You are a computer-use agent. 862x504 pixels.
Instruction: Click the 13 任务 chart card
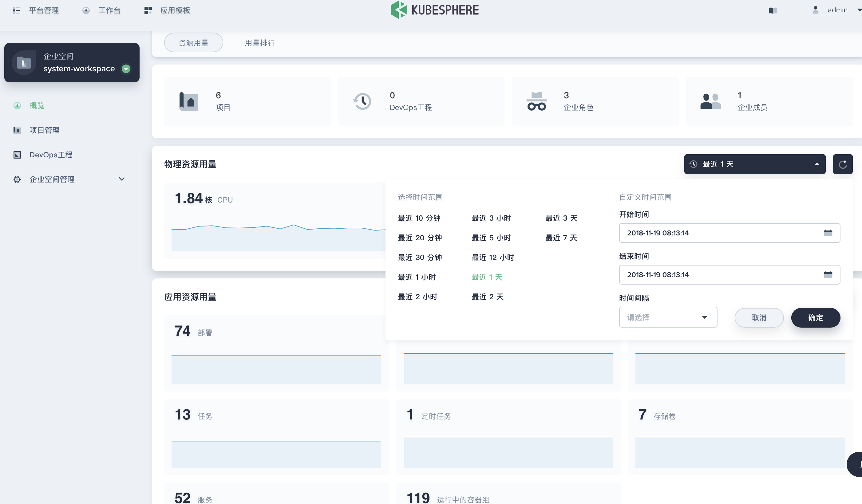[276, 437]
